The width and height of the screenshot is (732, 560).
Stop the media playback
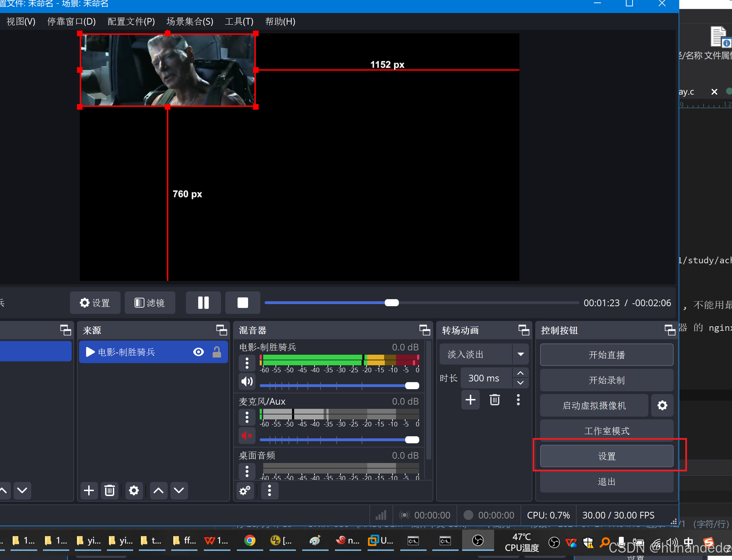click(x=242, y=303)
